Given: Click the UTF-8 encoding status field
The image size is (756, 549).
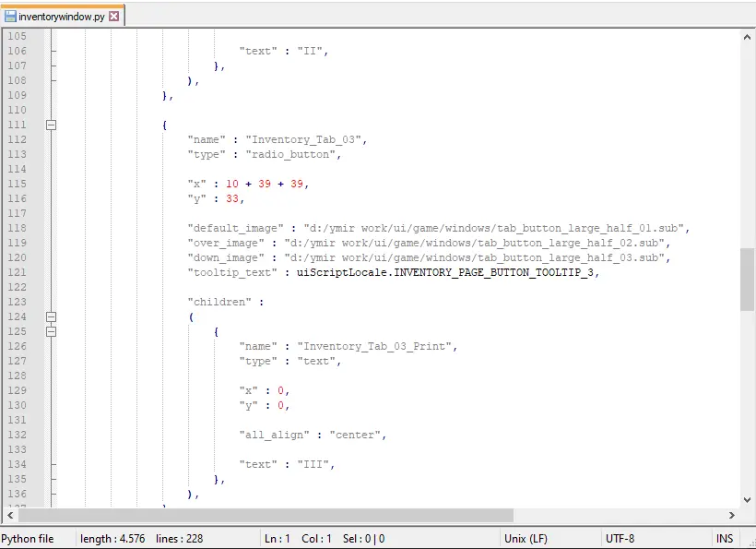Looking at the screenshot, I should [x=620, y=538].
